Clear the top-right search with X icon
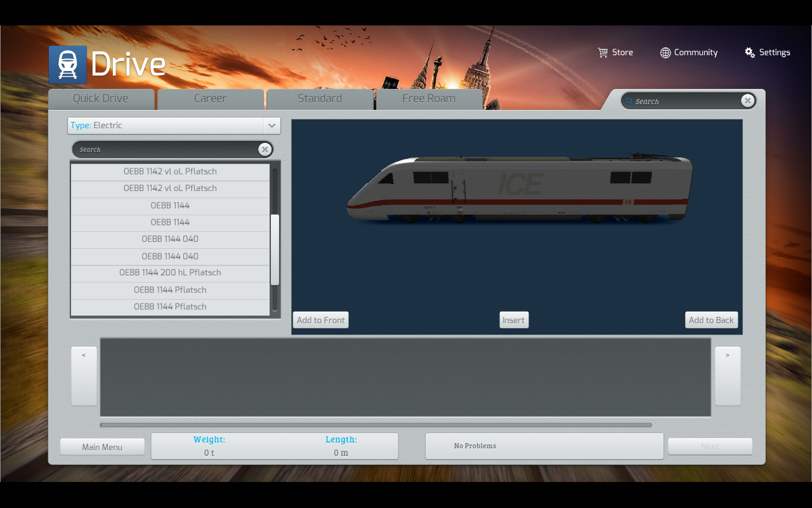This screenshot has width=812, height=508. [747, 100]
